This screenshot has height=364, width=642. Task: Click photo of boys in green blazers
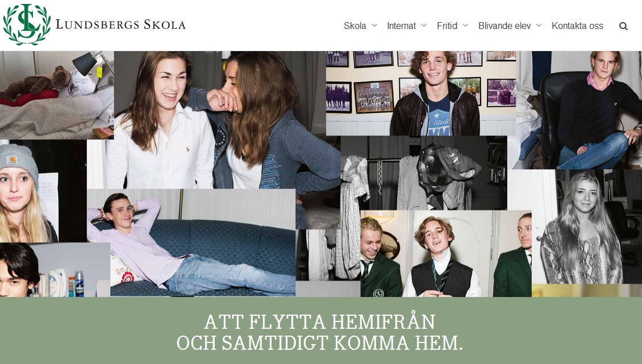(x=446, y=253)
